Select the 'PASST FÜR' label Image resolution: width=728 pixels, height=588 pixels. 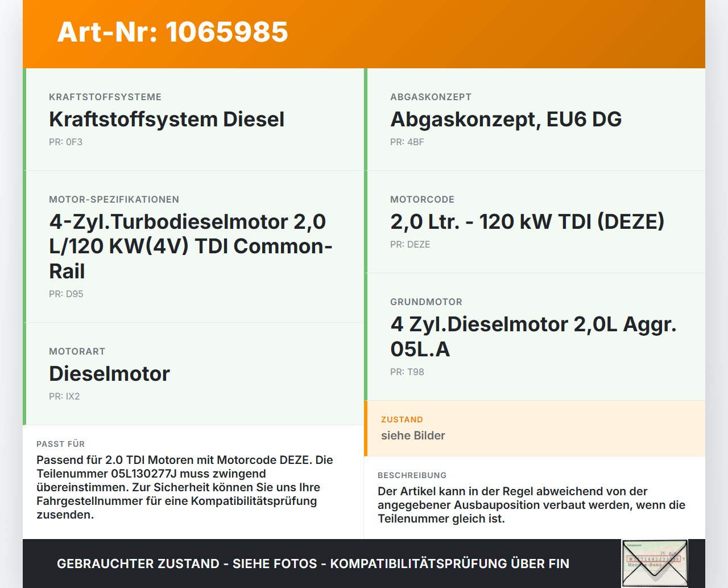(x=60, y=444)
